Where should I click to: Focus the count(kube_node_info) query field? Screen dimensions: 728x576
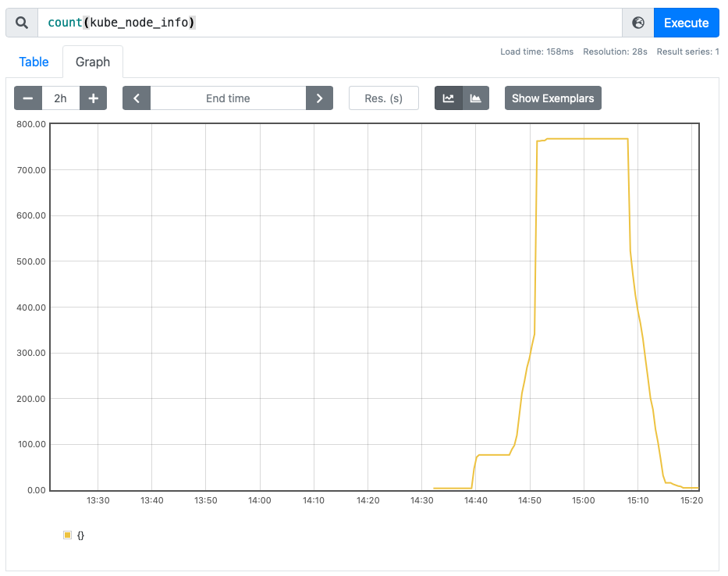pos(329,23)
